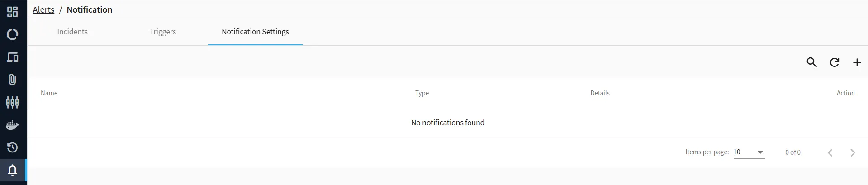Viewport: 868px width, 185px height.
Task: Sort by the Type column header
Action: point(422,93)
